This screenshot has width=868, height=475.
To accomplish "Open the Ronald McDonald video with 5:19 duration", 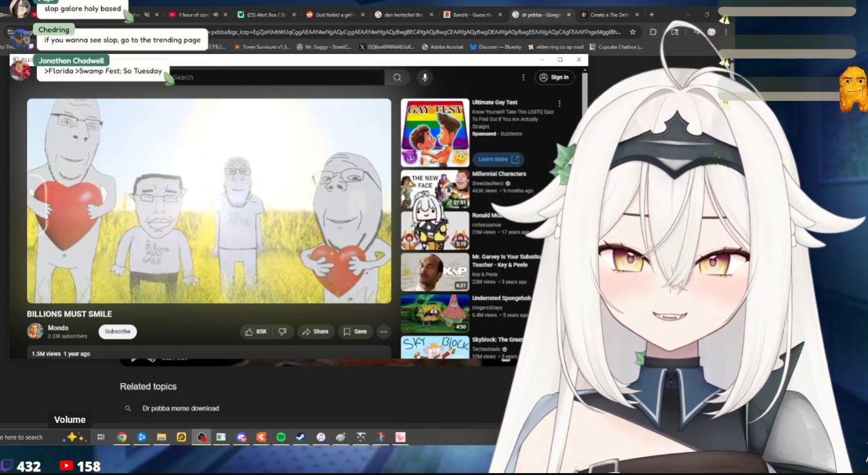I will (435, 230).
